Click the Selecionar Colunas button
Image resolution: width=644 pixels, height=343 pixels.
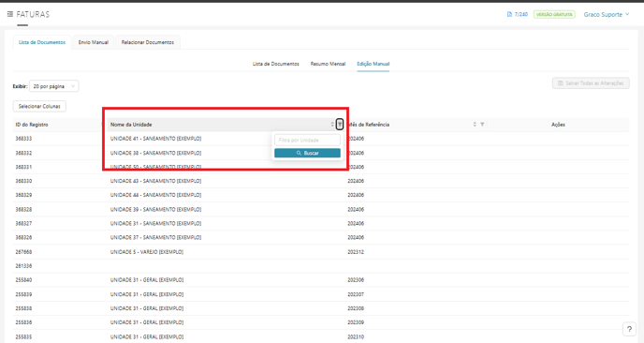pyautogui.click(x=39, y=106)
